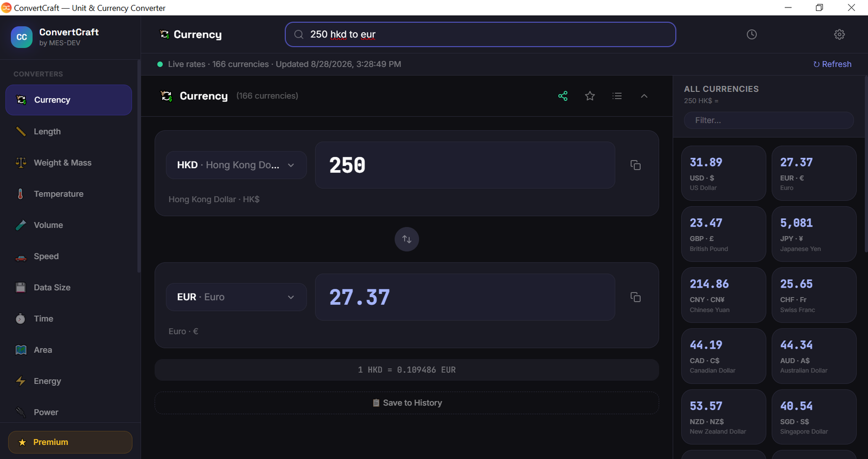Click the share icon in Currency header
868x459 pixels.
tap(563, 96)
